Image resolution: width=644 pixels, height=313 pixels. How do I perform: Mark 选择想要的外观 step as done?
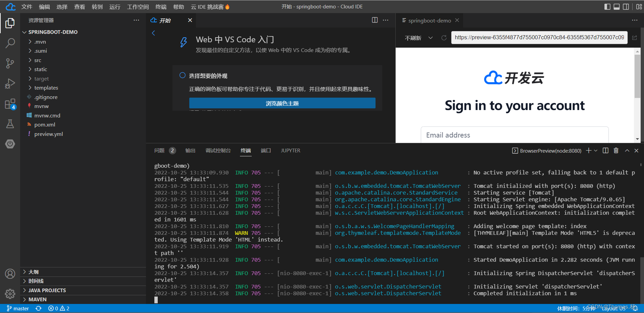(x=182, y=75)
